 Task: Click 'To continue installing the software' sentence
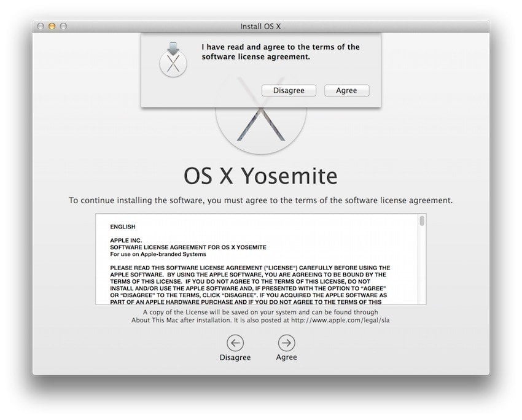[260, 200]
